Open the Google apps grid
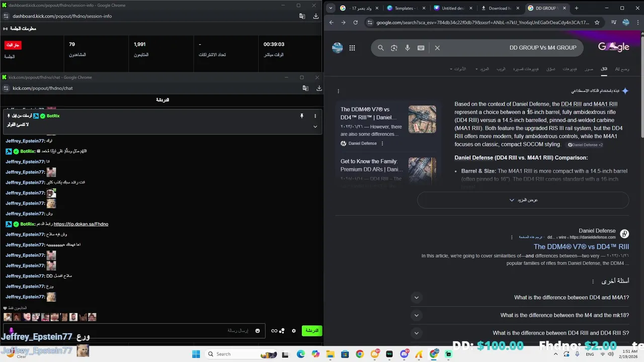644x362 pixels. 352,48
